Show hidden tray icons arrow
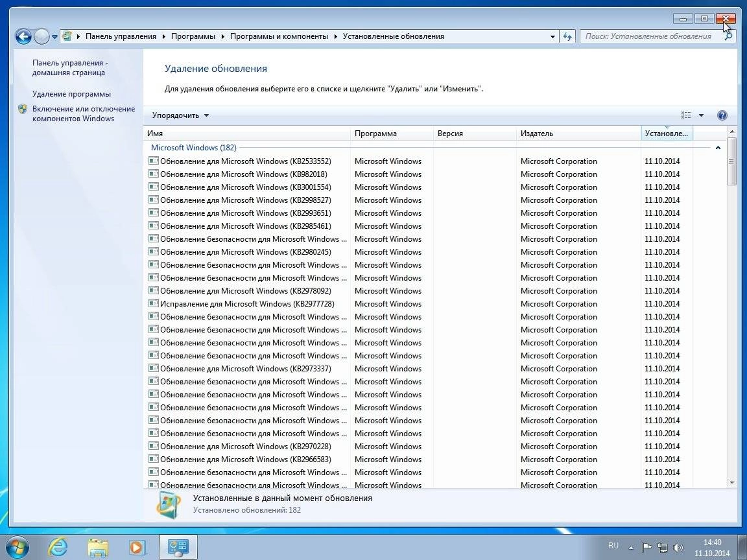 631,548
